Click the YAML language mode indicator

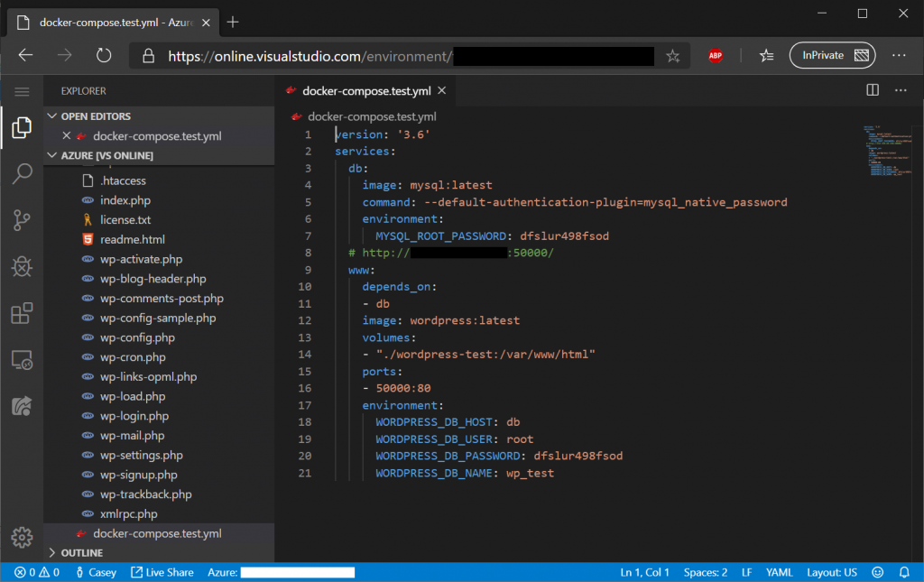pos(779,572)
